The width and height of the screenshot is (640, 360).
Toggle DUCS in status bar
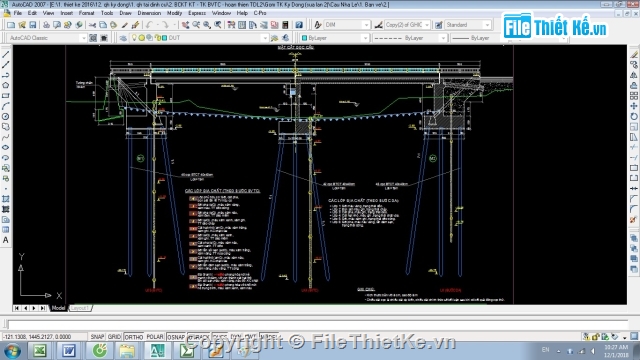(x=220, y=337)
